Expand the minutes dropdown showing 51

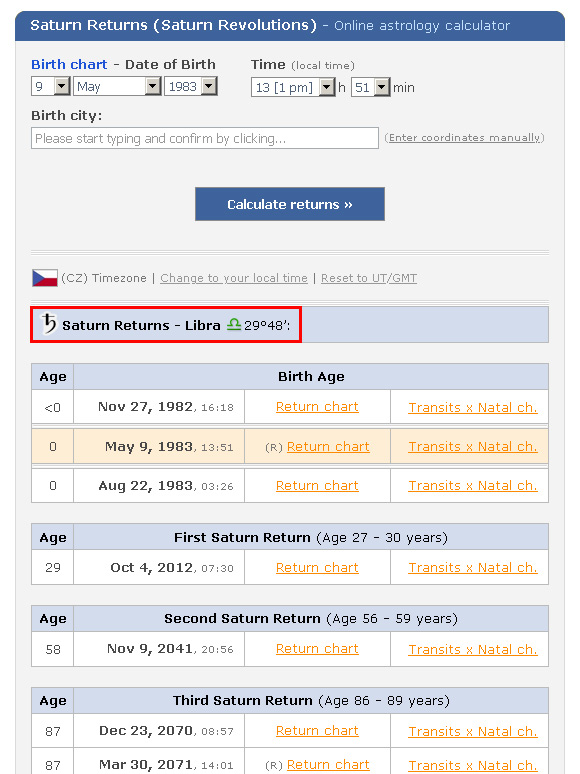[371, 87]
